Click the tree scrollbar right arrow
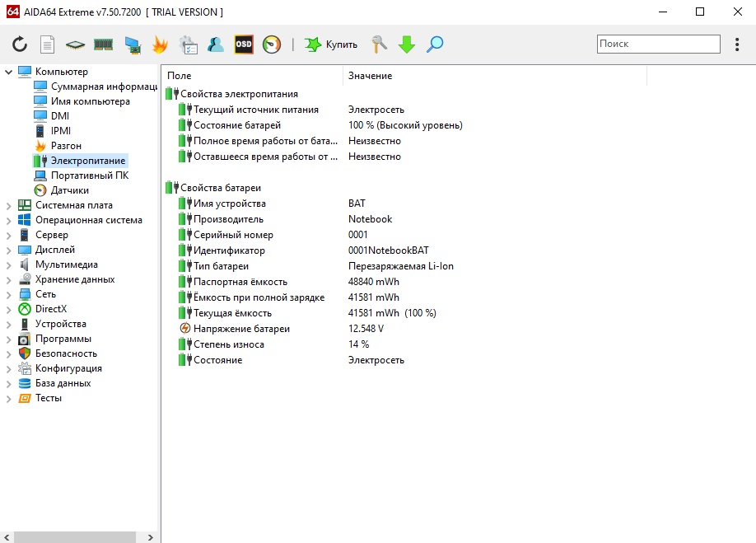Image resolution: width=756 pixels, height=543 pixels. click(x=151, y=537)
